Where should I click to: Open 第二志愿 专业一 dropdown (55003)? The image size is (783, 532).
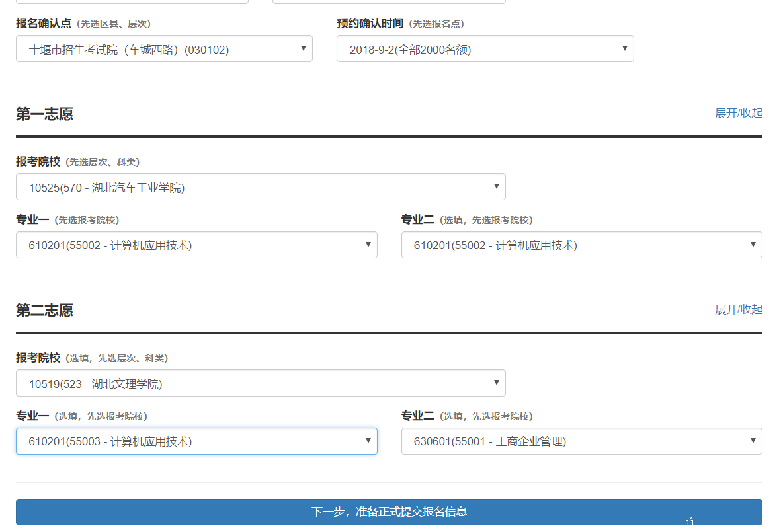(196, 441)
